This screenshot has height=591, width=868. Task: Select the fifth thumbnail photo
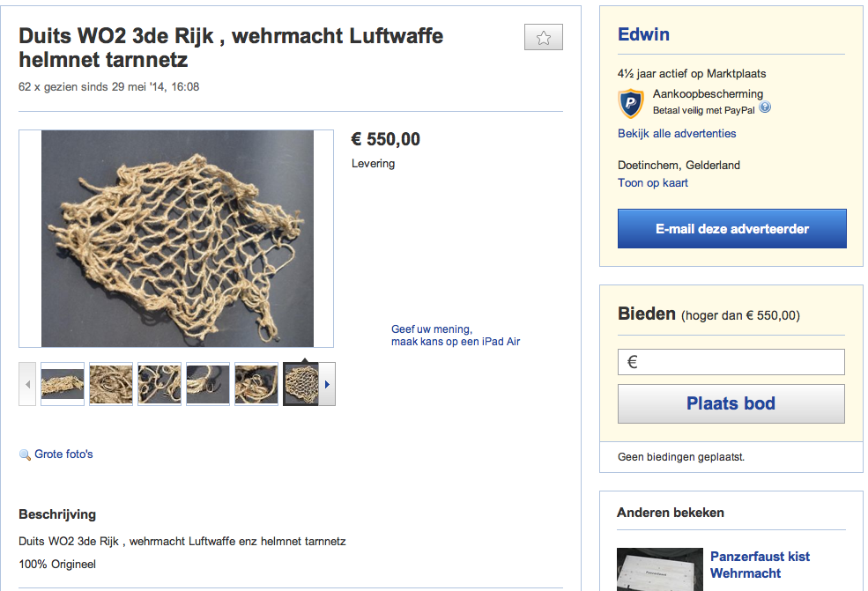256,384
